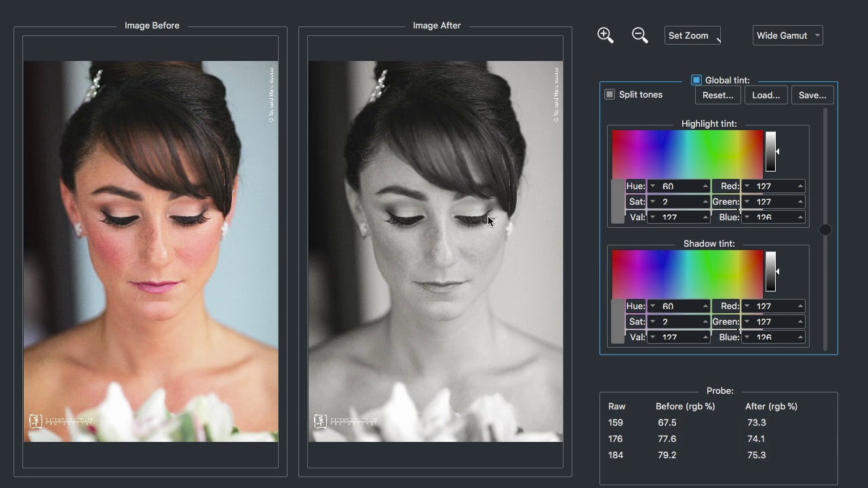The image size is (868, 488).
Task: Increase Highlight tint Blue with up arrow
Action: (800, 218)
